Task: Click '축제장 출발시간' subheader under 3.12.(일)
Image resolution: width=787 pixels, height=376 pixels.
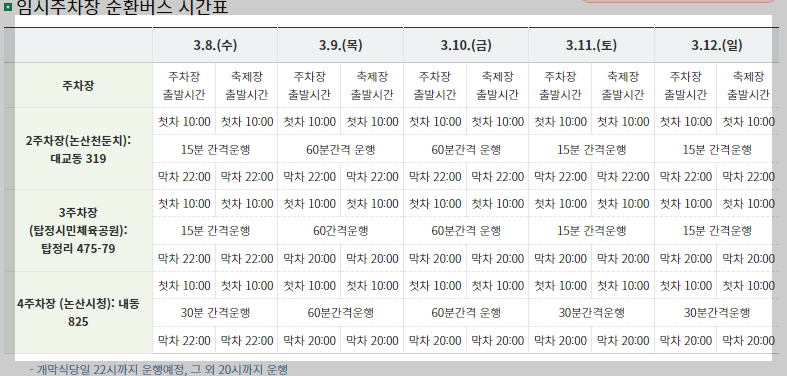Action: (x=748, y=86)
